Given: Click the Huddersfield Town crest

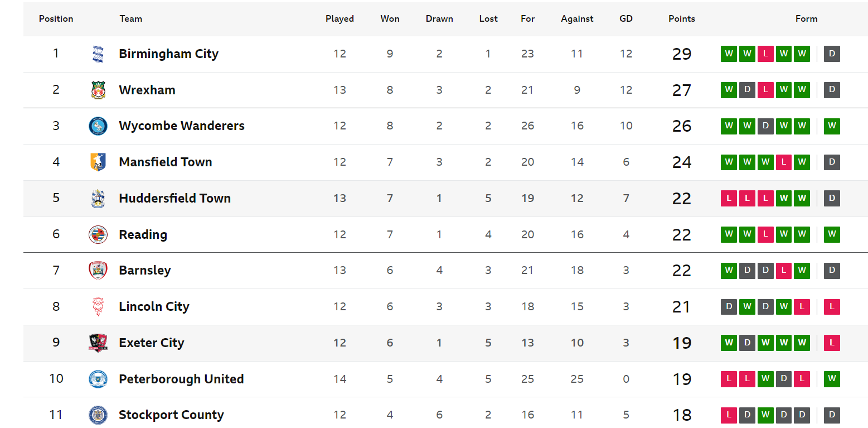Looking at the screenshot, I should [98, 198].
